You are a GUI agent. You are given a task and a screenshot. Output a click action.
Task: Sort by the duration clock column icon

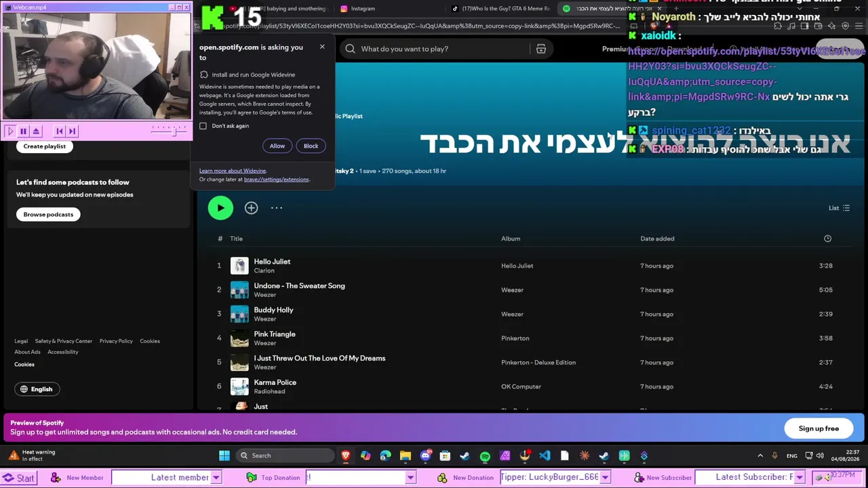point(827,239)
